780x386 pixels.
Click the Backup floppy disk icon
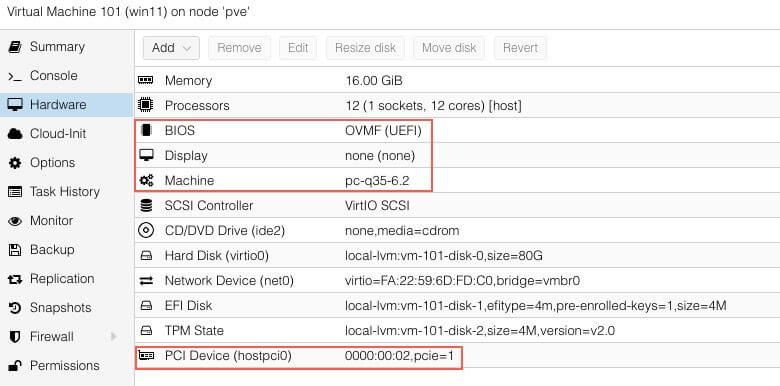(x=15, y=250)
